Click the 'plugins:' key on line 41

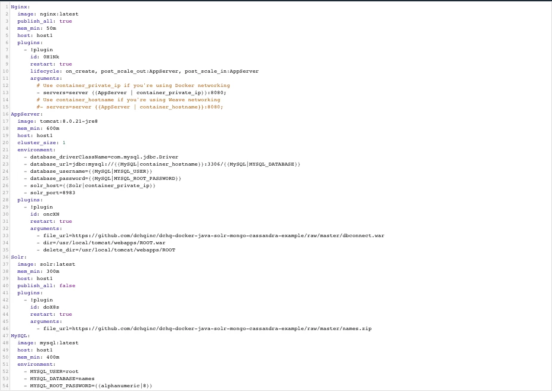point(30,293)
